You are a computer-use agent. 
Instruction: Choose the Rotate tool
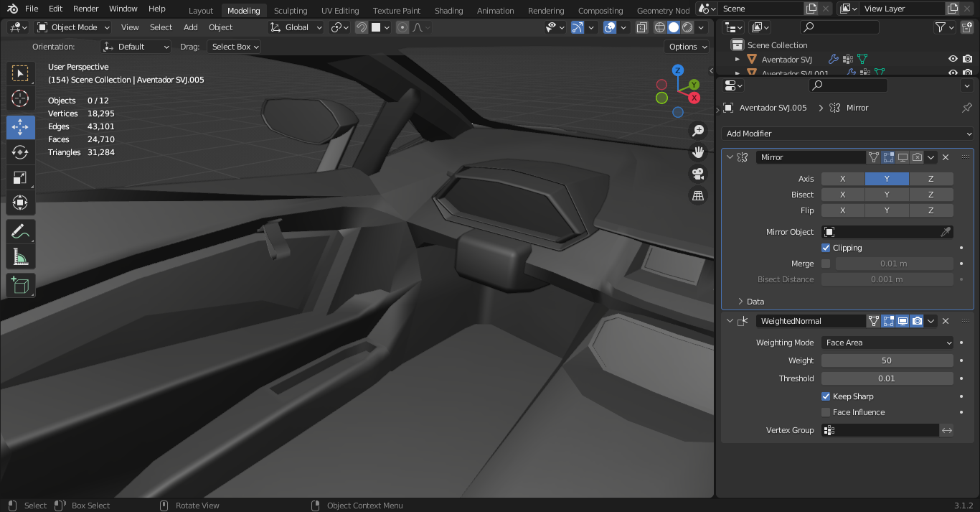coord(20,152)
